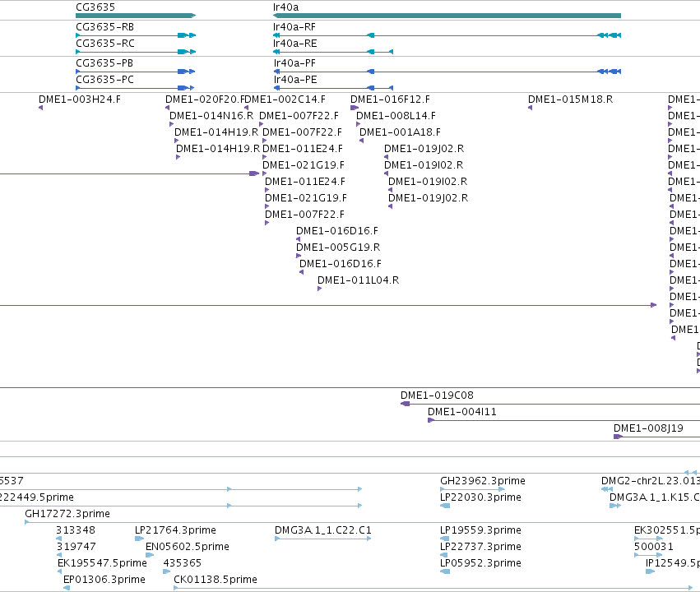Click the DME1-014N16.R label

coord(211,116)
